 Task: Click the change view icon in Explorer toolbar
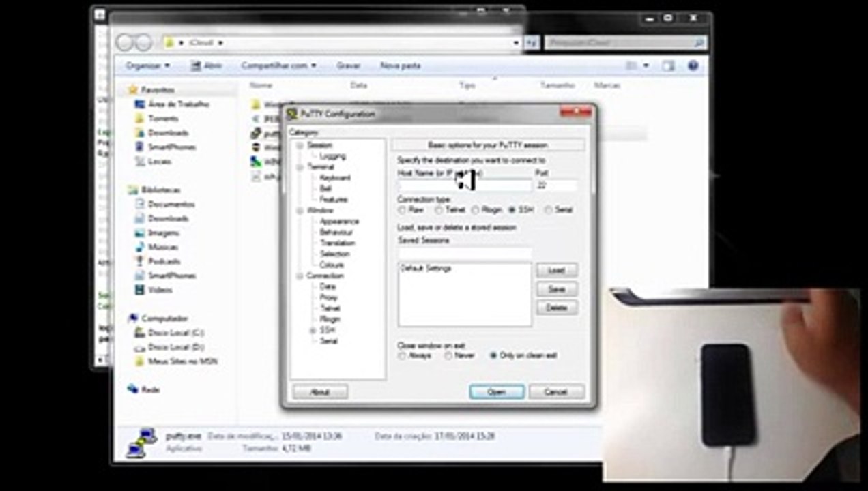point(633,65)
